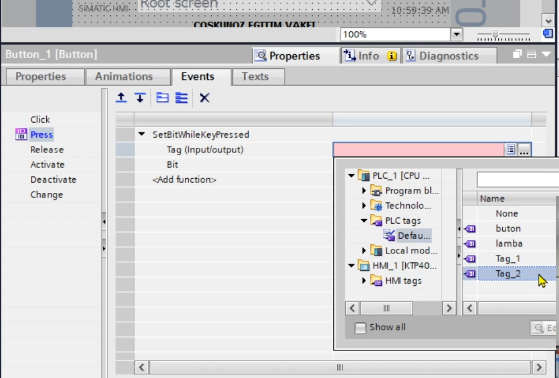
Task: Click the Info tab warning badge icon
Action: coord(392,56)
